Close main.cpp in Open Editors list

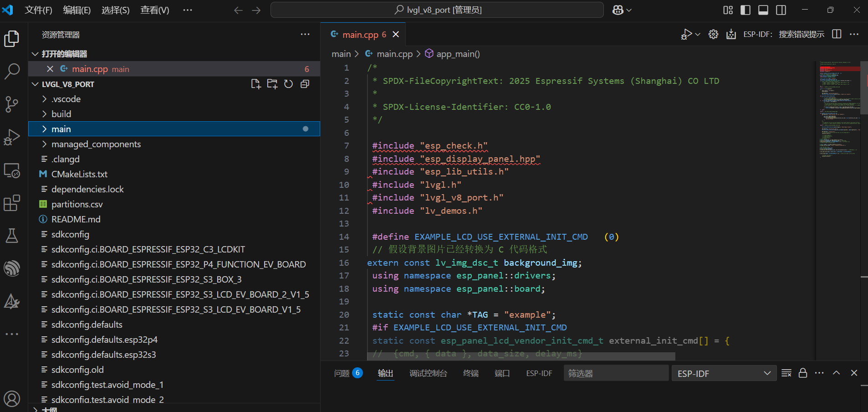click(x=50, y=69)
